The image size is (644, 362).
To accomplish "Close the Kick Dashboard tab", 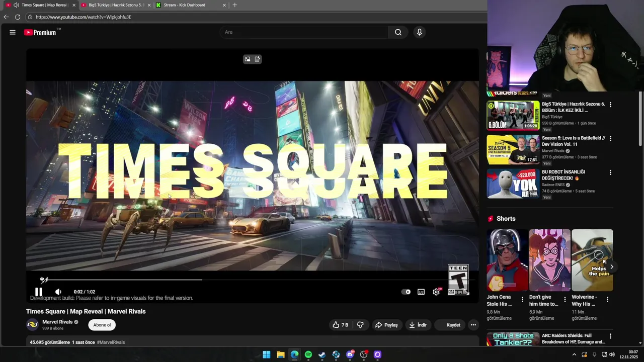I will coord(224,5).
